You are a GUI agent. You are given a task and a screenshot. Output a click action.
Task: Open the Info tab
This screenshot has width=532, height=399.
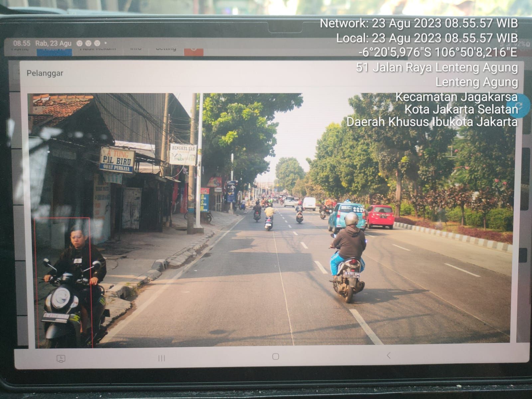coord(136,49)
